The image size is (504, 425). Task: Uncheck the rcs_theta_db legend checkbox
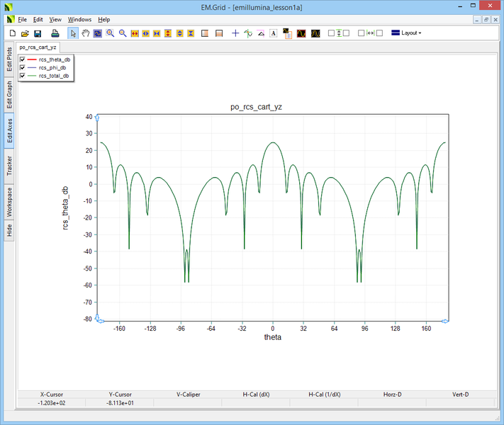point(23,59)
